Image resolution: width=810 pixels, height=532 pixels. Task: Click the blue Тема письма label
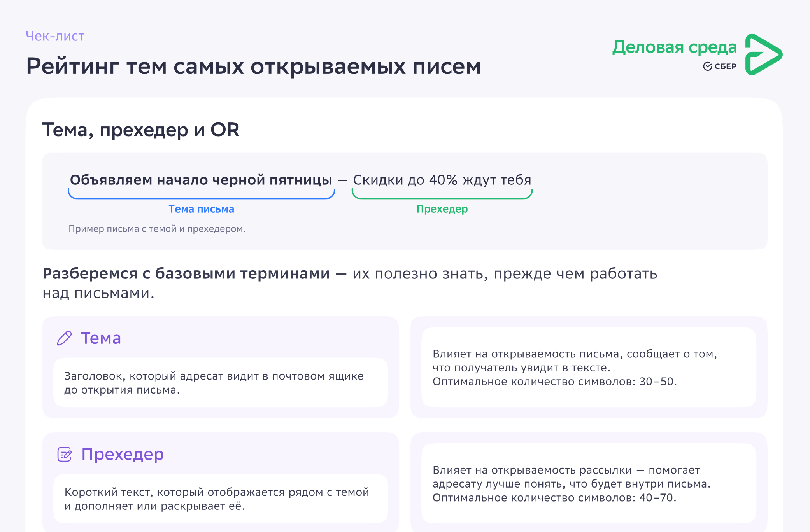(201, 209)
